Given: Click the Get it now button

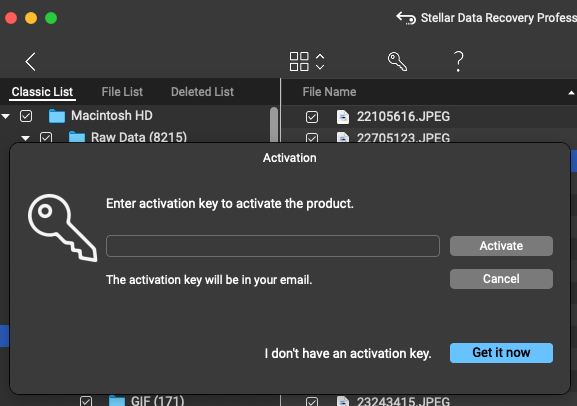Looking at the screenshot, I should pyautogui.click(x=501, y=353).
